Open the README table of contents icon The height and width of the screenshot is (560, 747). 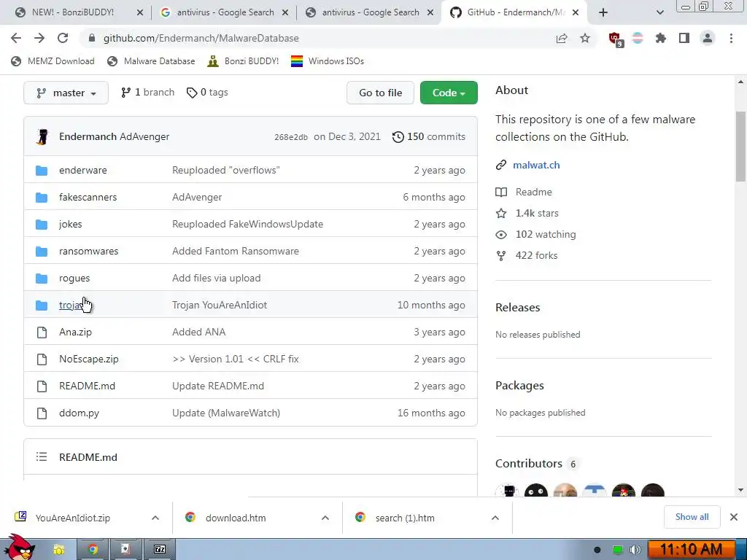42,457
